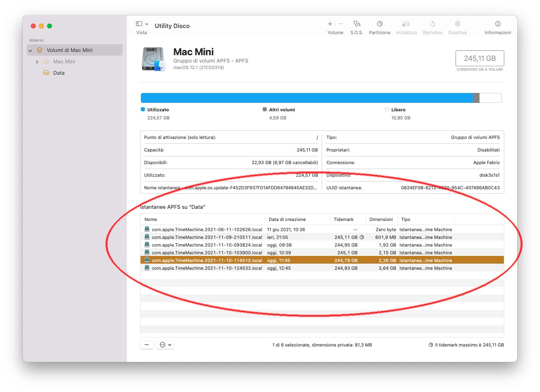Click the Disattiva unmount icon
This screenshot has width=540, height=392.
[x=458, y=24]
